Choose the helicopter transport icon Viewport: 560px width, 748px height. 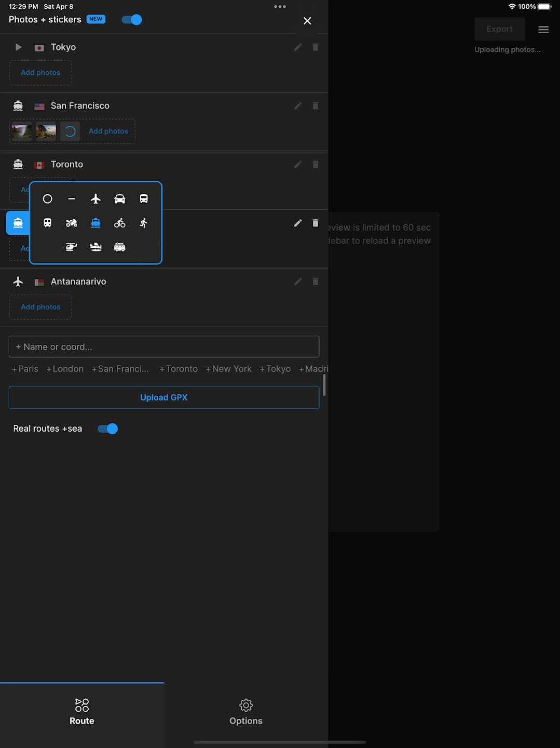click(x=72, y=247)
